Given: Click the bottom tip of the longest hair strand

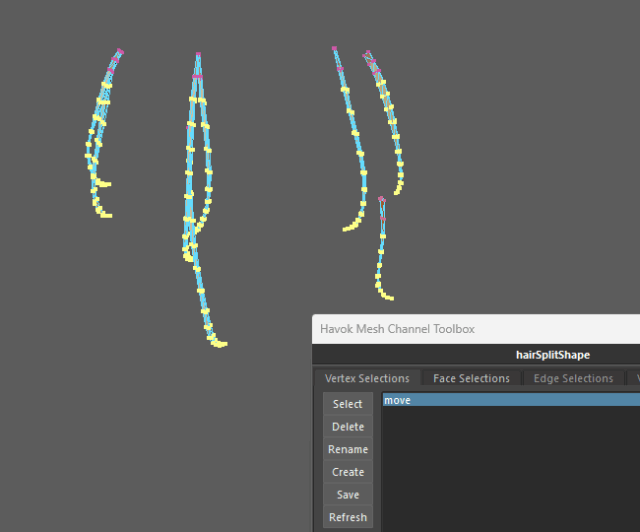Looking at the screenshot, I should (x=222, y=344).
